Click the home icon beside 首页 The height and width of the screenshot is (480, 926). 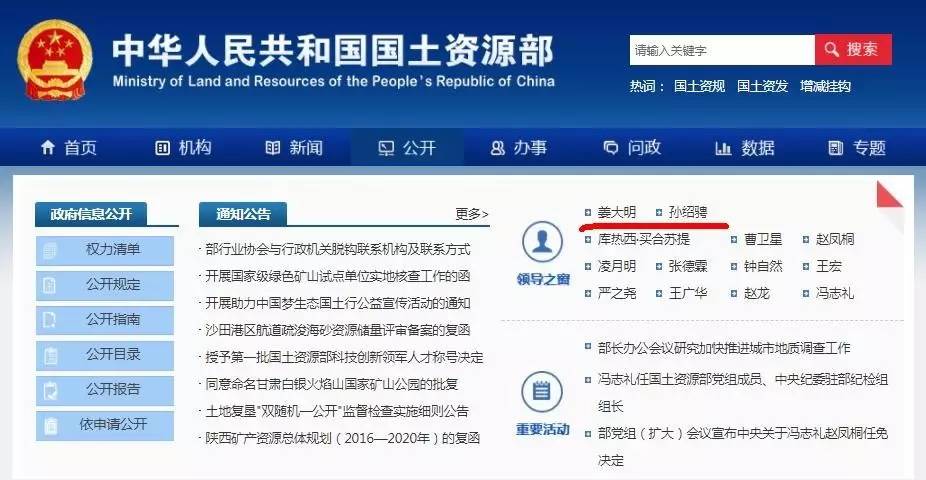48,148
